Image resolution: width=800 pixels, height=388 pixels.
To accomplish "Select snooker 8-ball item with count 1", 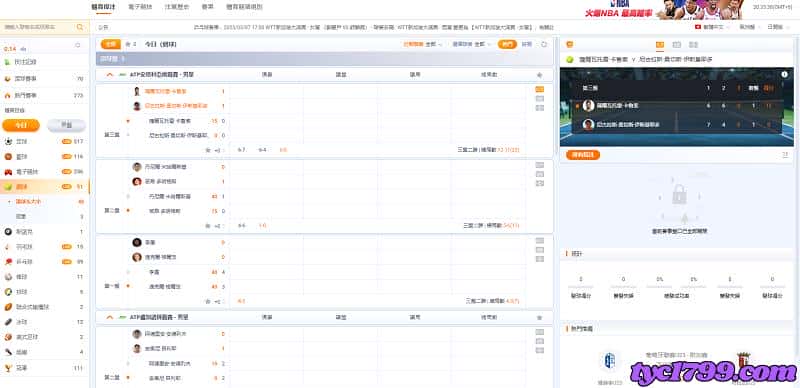I will [x=44, y=232].
